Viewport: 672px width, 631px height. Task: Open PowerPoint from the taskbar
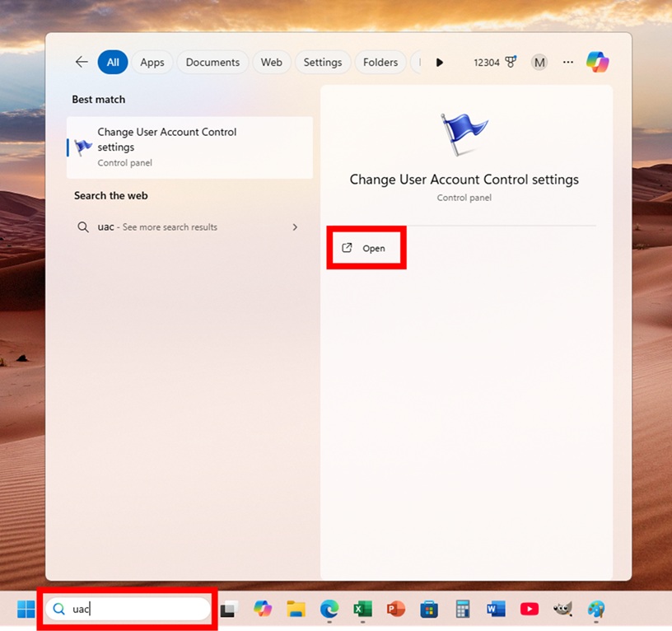coord(396,609)
